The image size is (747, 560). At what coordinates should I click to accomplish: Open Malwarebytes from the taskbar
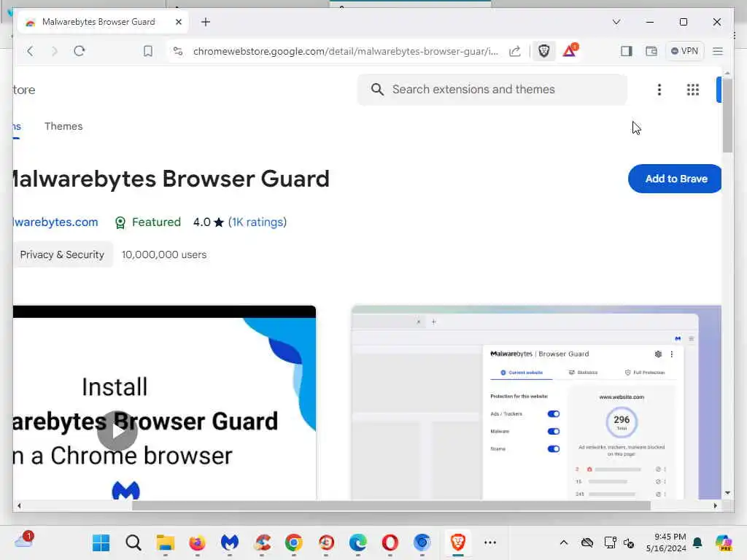(230, 542)
